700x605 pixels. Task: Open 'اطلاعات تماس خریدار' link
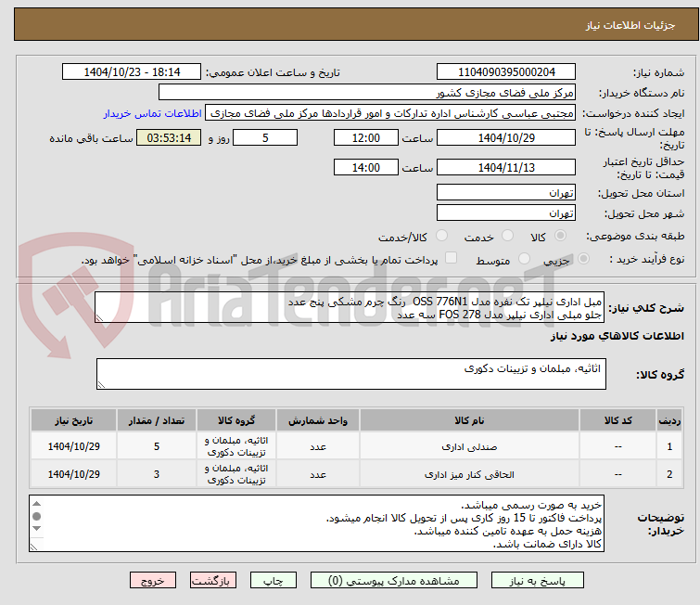coord(153,113)
